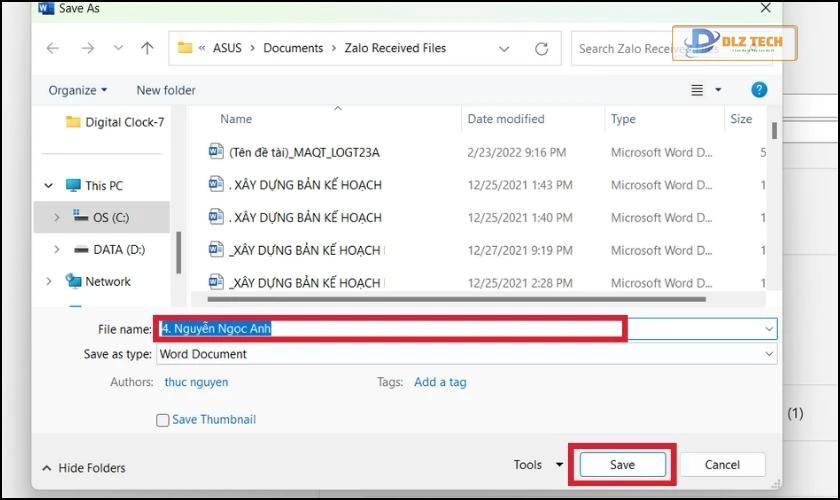The height and width of the screenshot is (500, 840).
Task: Open the Digital Clock-7 folder
Action: 114,122
